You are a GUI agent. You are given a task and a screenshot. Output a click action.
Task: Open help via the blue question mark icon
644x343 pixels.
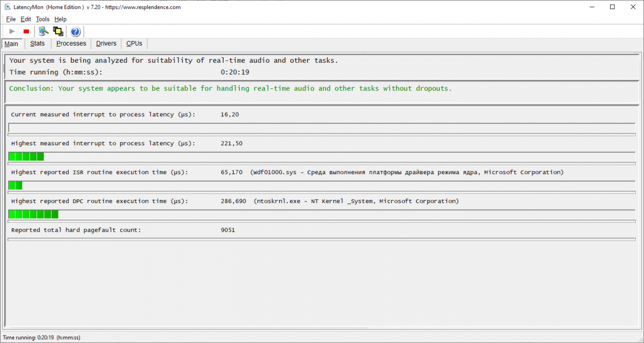[75, 32]
